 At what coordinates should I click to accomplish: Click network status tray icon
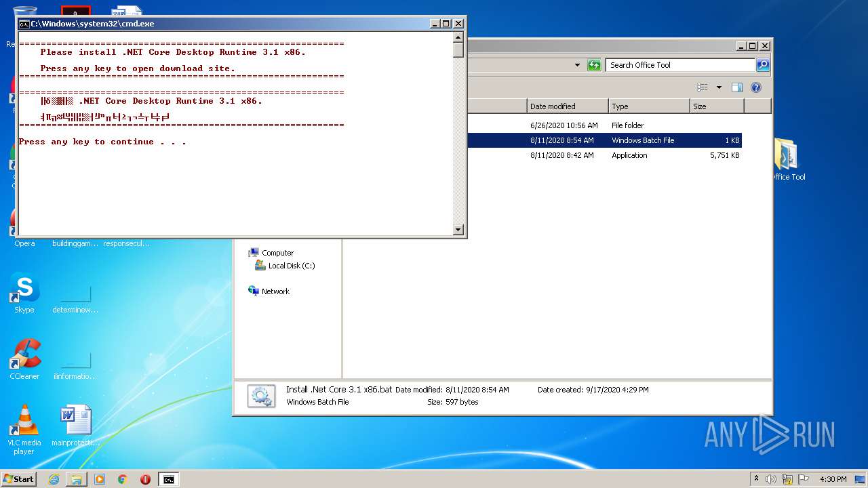click(787, 479)
